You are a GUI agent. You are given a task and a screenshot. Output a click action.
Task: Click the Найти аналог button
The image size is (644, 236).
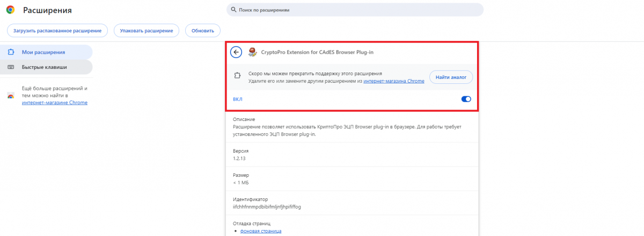pyautogui.click(x=451, y=77)
